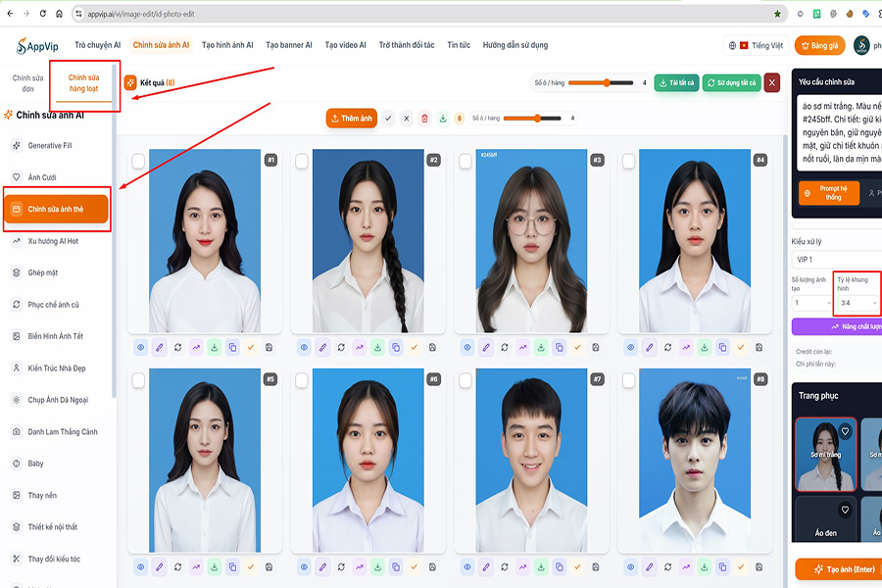The height and width of the screenshot is (588, 882).
Task: Tick the checkbox on photo #1
Action: click(x=138, y=161)
